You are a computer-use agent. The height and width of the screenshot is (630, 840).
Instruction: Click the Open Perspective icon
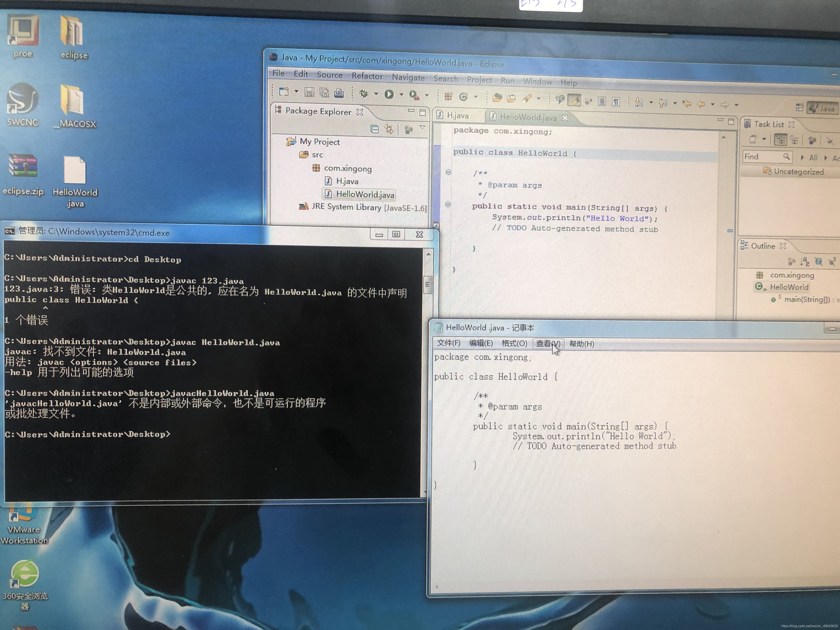799,107
